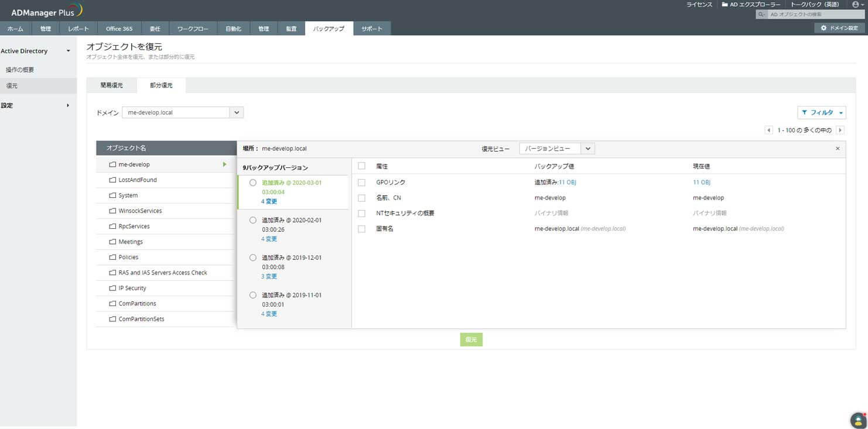
Task: Open 4 変更 link under 2019-11-01
Action: click(269, 314)
